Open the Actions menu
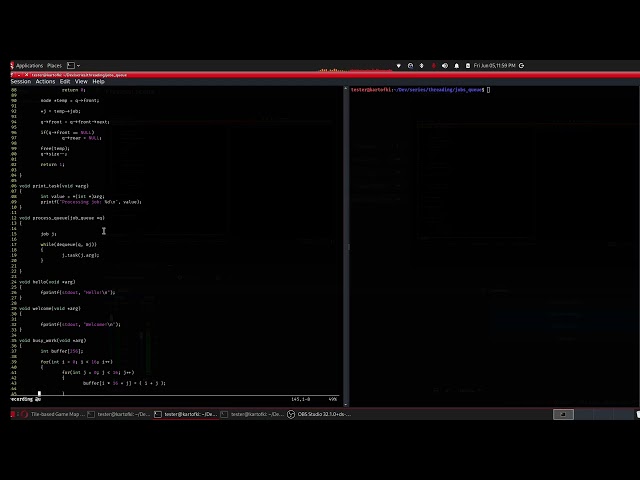This screenshot has height=480, width=640. click(45, 81)
